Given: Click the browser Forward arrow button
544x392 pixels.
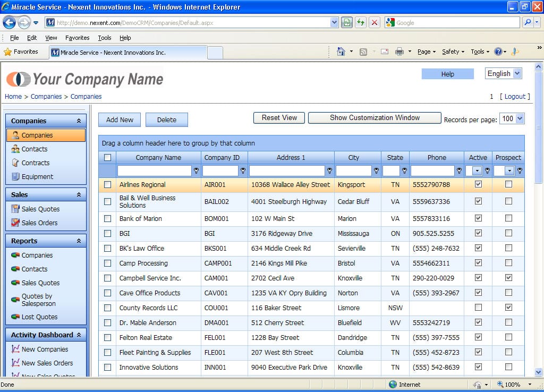Looking at the screenshot, I should pos(24,22).
